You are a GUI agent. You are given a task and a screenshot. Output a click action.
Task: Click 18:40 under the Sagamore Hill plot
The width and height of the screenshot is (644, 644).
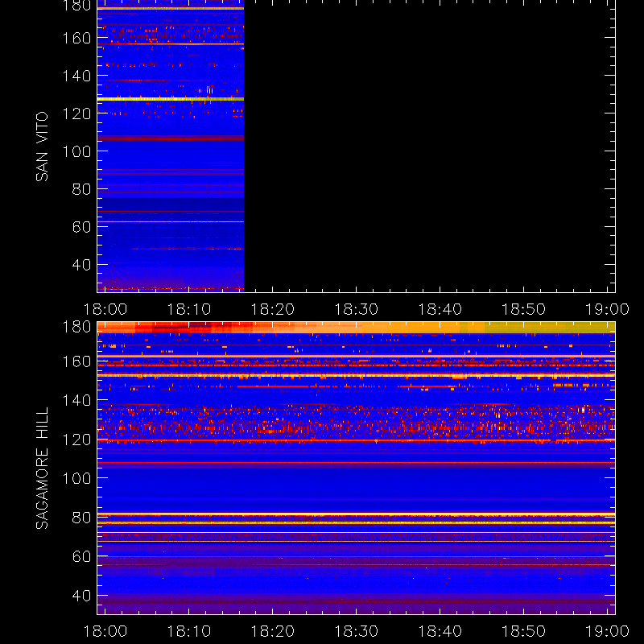point(440,631)
